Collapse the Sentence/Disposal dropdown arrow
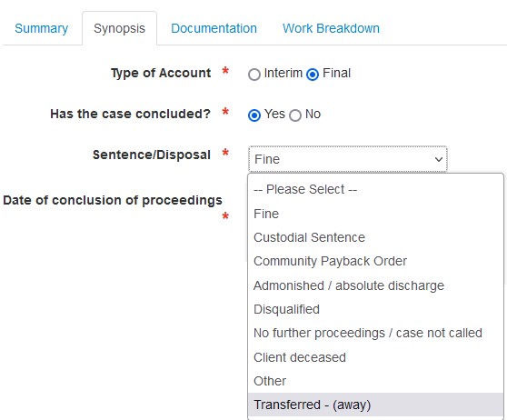Screen dimensions: 507x420 [x=439, y=159]
